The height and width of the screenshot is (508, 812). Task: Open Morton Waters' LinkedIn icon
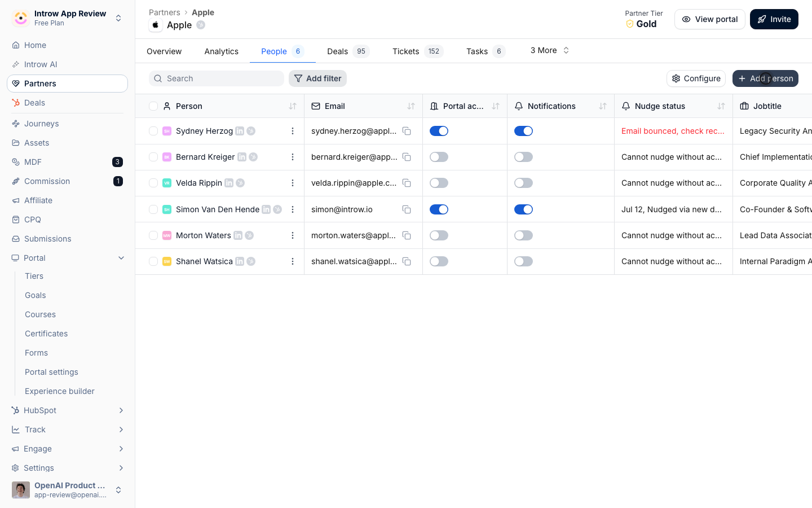[x=238, y=235]
